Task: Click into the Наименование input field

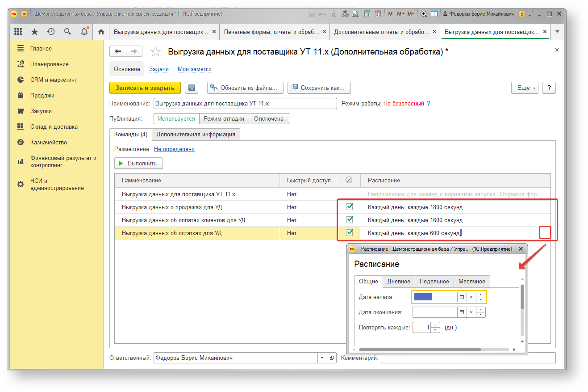Action: pos(245,104)
